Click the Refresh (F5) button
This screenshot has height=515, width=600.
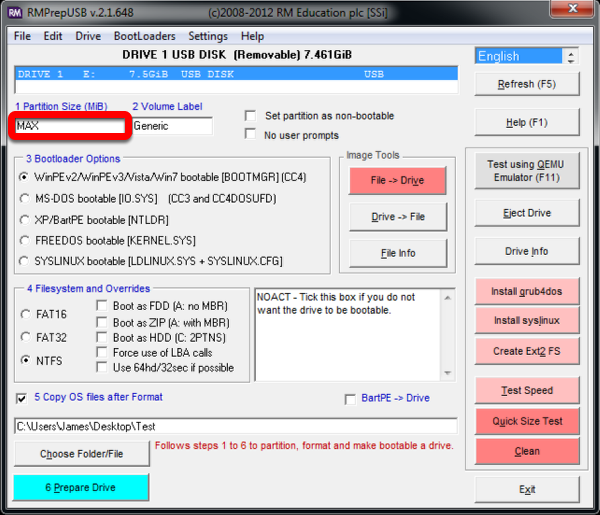tap(527, 84)
